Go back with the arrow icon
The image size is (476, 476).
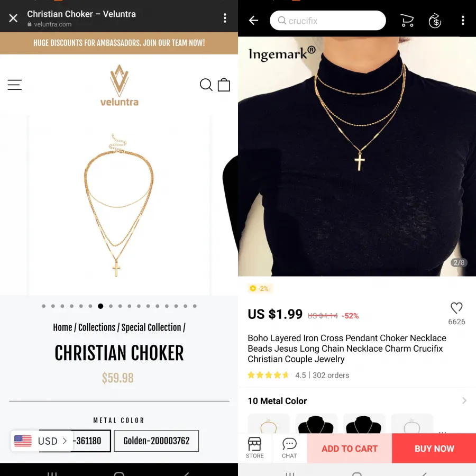pos(253,21)
